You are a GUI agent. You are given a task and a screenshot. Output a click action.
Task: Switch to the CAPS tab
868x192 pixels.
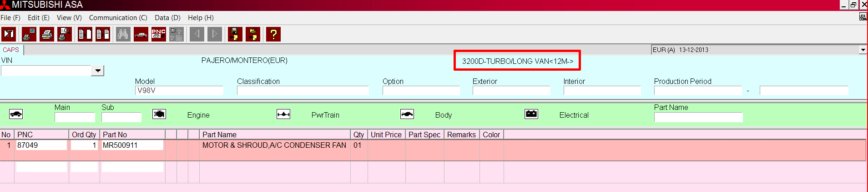11,50
